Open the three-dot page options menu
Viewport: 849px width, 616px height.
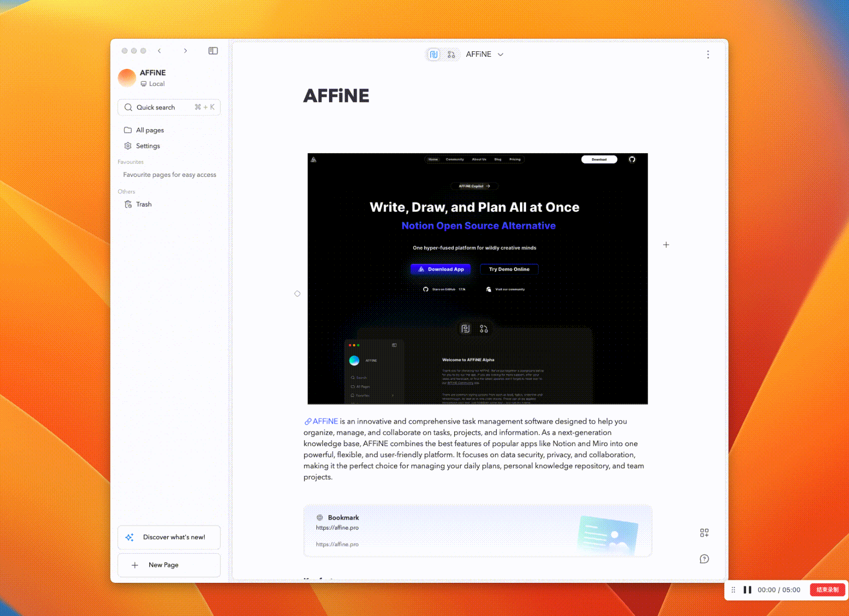pos(708,54)
